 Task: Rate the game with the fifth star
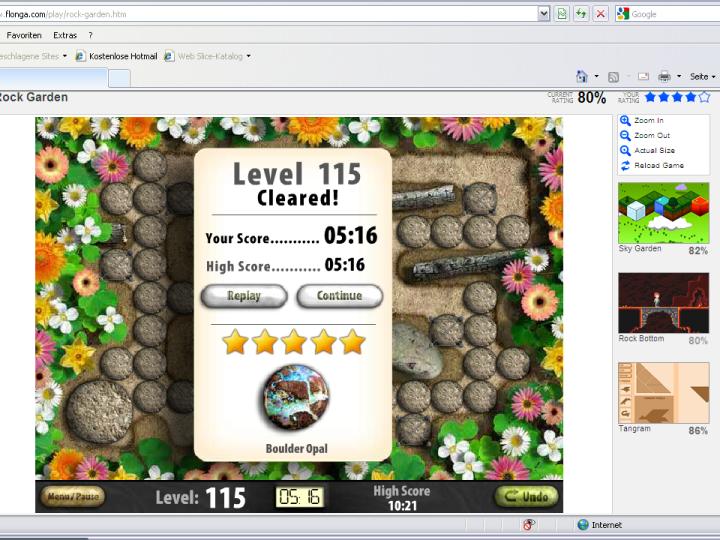(704, 97)
